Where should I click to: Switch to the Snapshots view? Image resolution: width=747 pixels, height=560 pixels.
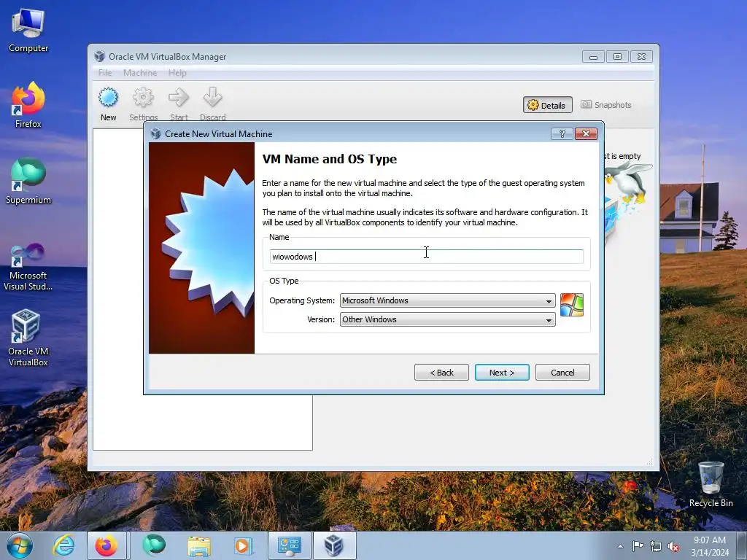606,105
